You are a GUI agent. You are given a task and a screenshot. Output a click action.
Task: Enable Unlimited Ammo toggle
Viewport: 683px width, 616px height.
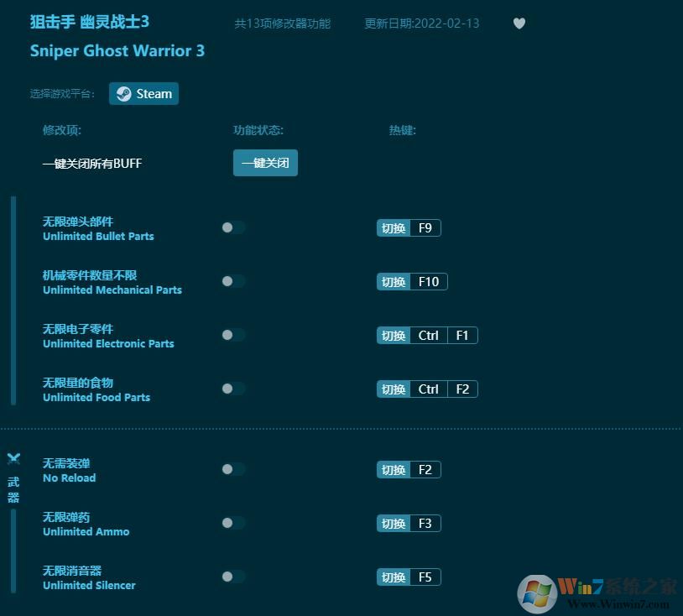pos(232,523)
